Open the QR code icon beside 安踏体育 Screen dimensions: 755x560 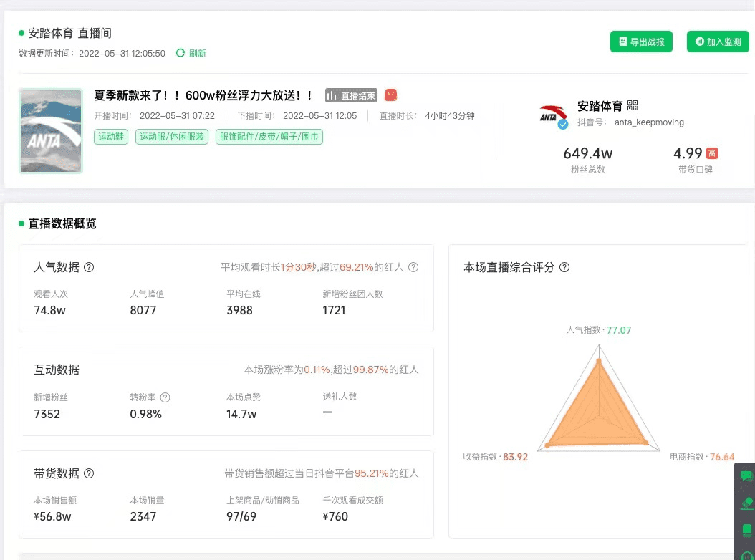(x=633, y=105)
